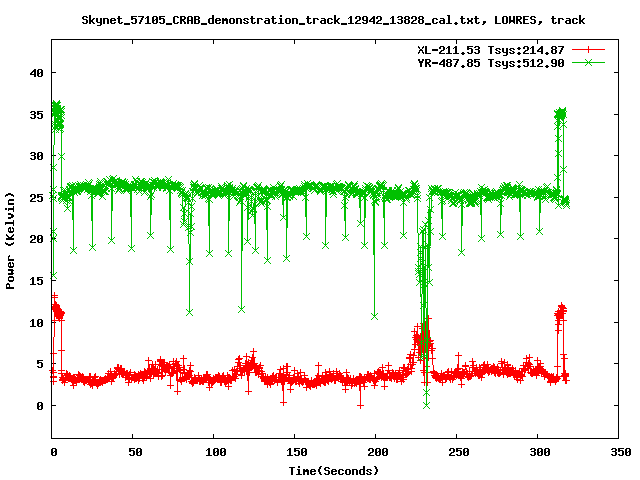Viewport: 640px width, 480px height.
Task: Click x-axis tick label 300
Action: (x=540, y=452)
